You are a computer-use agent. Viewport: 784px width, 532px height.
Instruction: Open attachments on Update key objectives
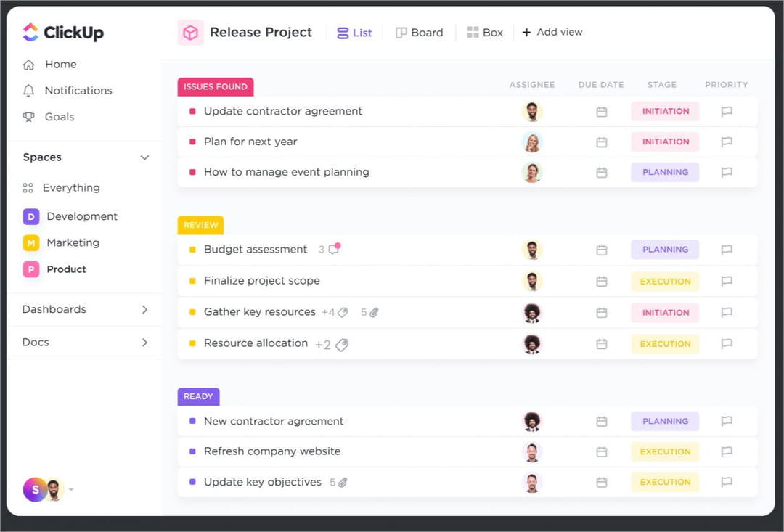tap(343, 483)
